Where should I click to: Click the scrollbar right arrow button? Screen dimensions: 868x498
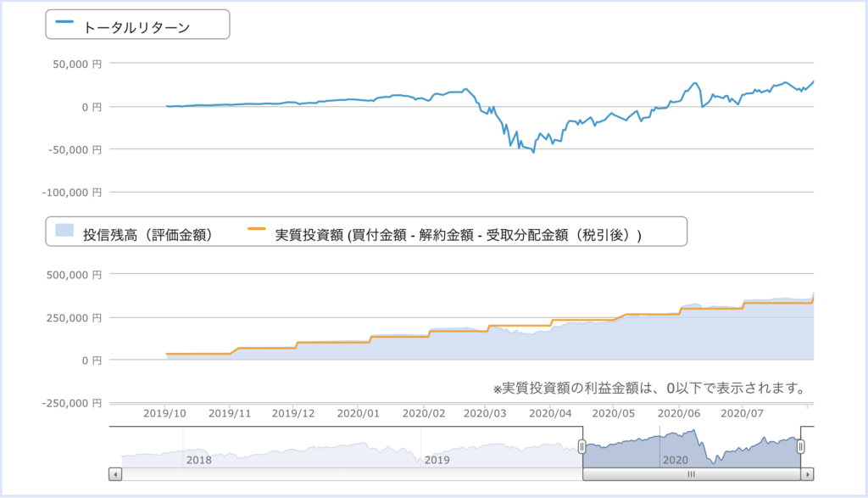(x=807, y=474)
